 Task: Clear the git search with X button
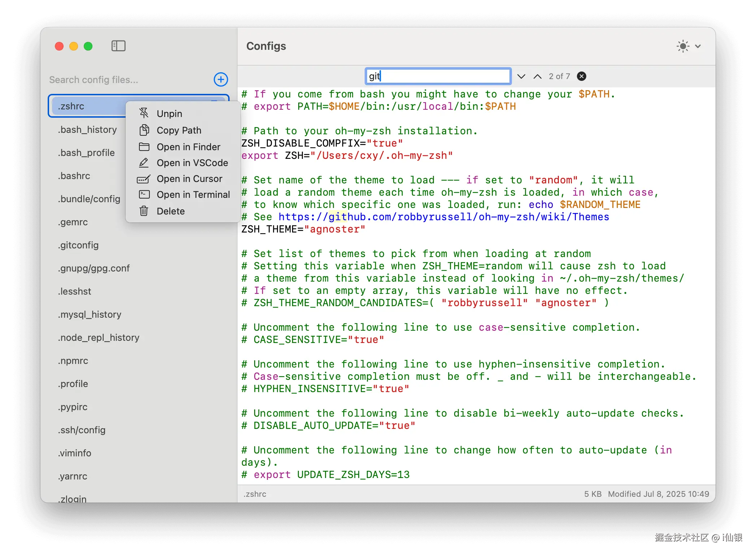pyautogui.click(x=581, y=76)
